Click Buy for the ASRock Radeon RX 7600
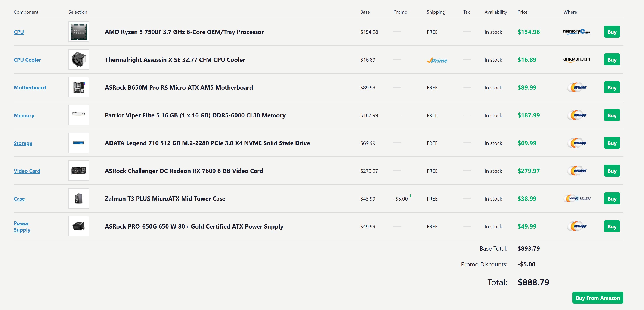Viewport: 644px width, 310px height. pyautogui.click(x=612, y=171)
